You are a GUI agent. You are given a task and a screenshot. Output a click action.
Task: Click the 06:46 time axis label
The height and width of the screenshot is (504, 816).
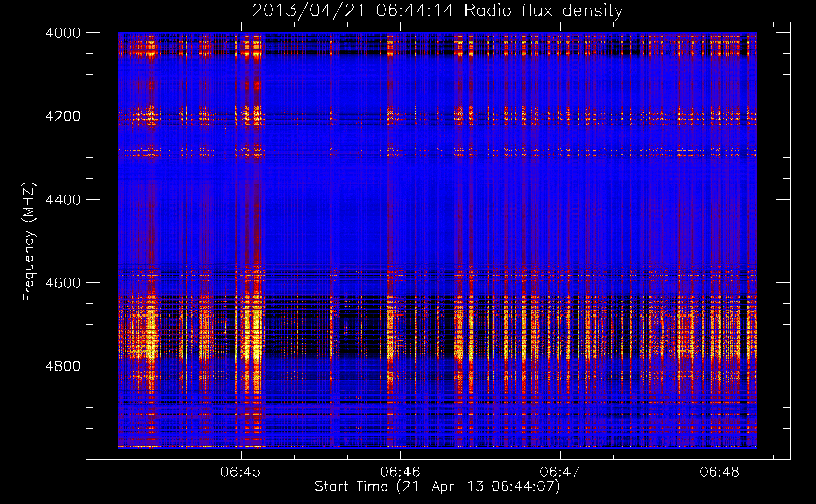[400, 472]
